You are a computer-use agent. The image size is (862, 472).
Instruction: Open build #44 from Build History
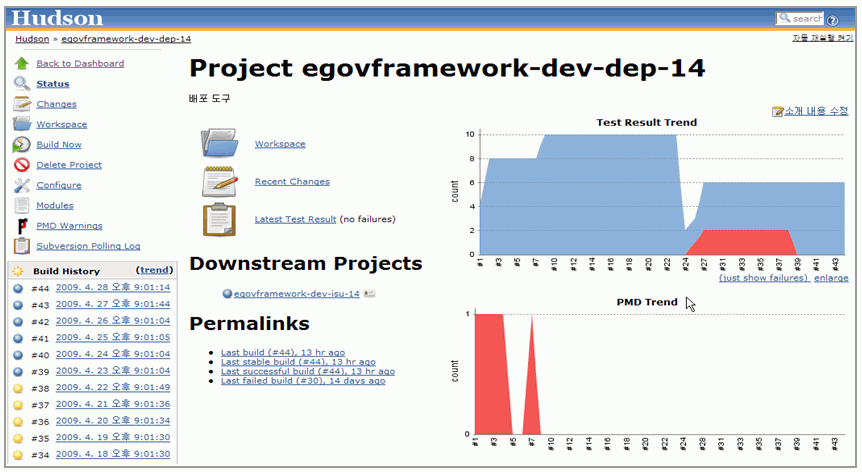pos(112,288)
